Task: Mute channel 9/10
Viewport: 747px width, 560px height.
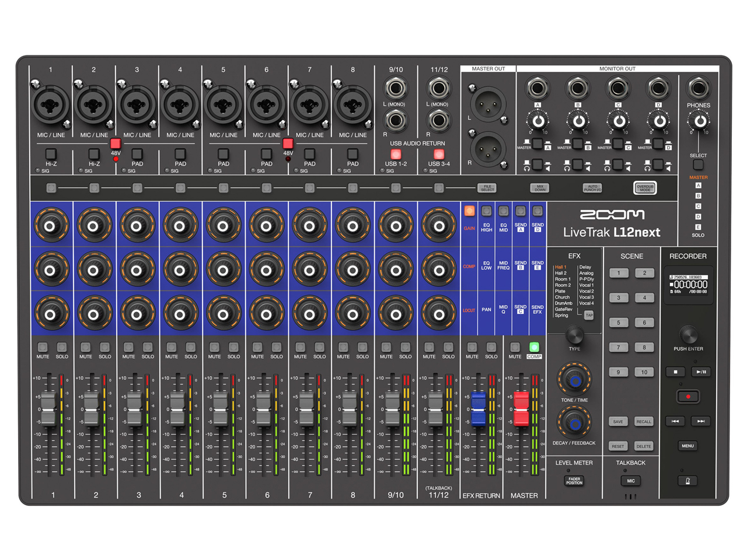Action: [x=386, y=347]
